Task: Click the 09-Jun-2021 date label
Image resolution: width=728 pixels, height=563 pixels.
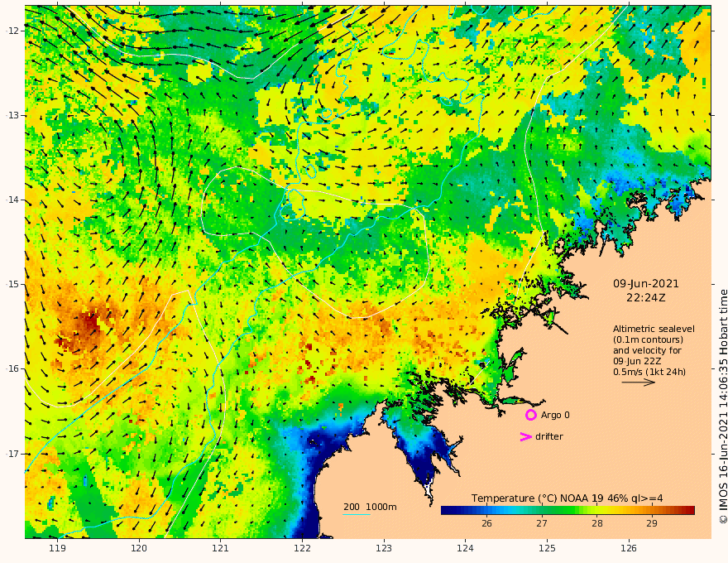Action: click(646, 284)
